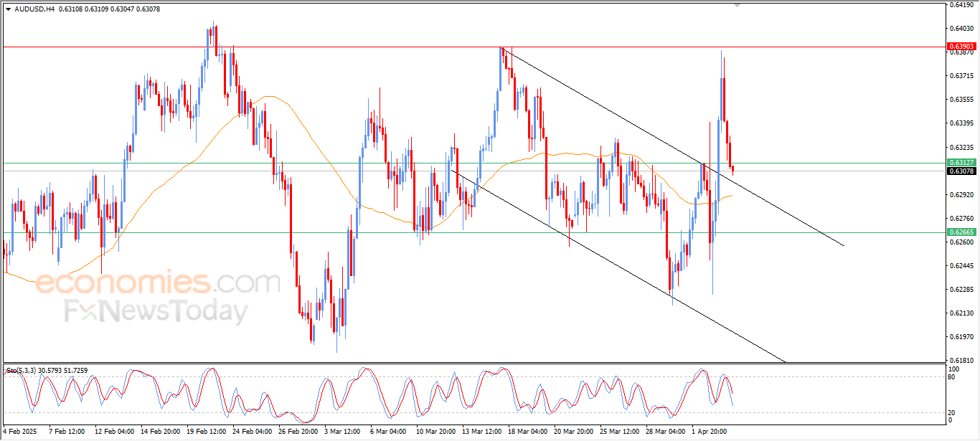Viewport: 980px width, 441px height.
Task: Click the 28 Mar 04:00 time label
Action: pos(666,432)
